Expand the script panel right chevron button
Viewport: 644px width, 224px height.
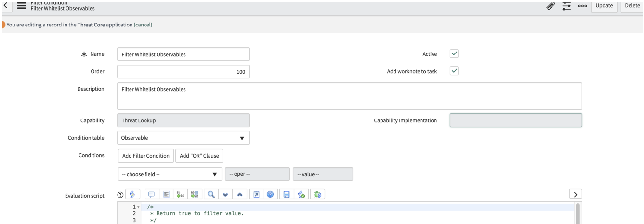pyautogui.click(x=576, y=194)
